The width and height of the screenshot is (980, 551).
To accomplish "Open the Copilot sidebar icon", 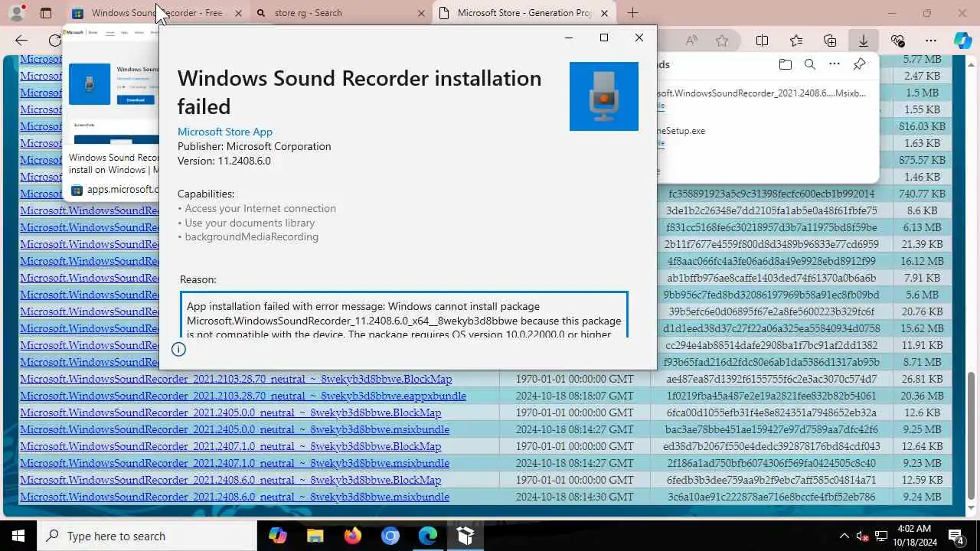I will click(962, 41).
